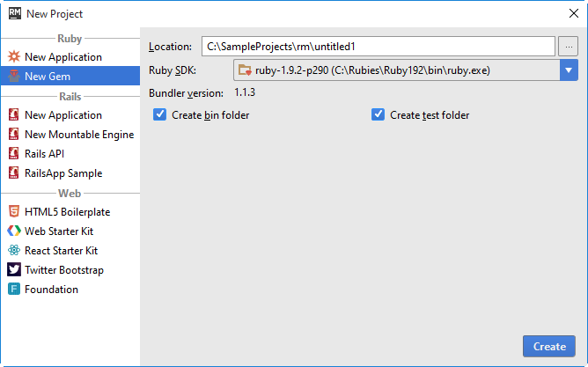Click the Rails API icon
Image resolution: width=588 pixels, height=367 pixels.
(x=14, y=154)
